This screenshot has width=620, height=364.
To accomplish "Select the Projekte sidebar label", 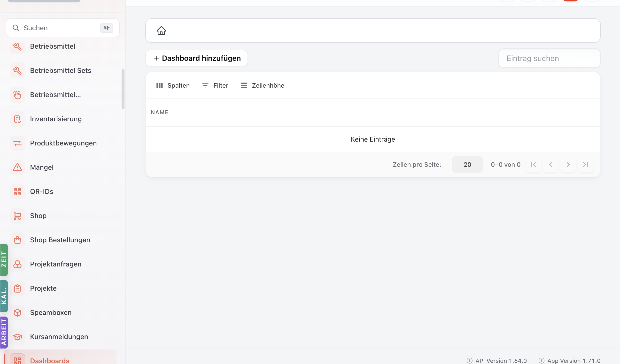I will (43, 288).
